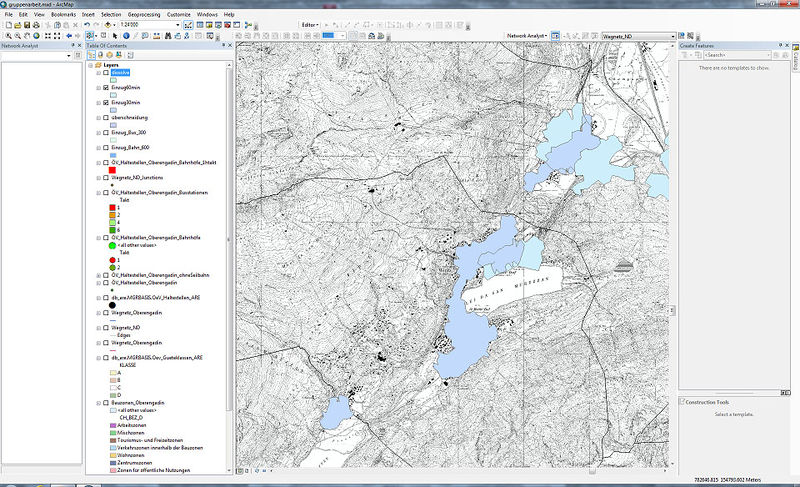Enable the Einzug_Bus_300 layer checkbox

(x=106, y=132)
